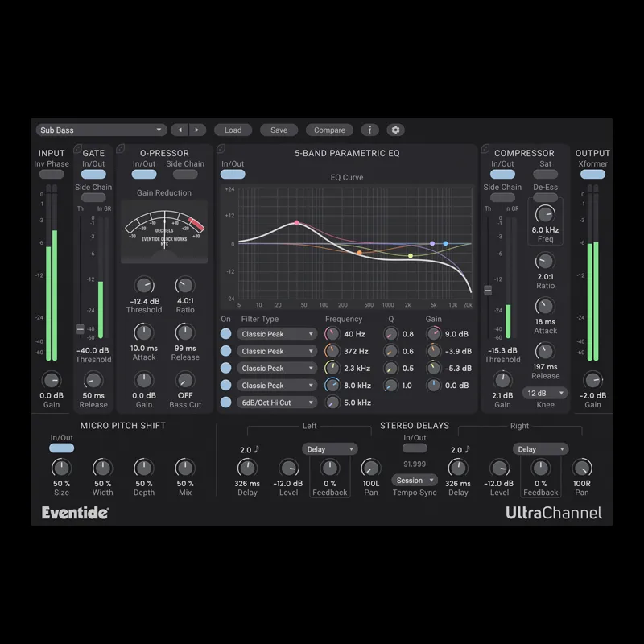Toggle the Stereo Delays In/Out switch

(415, 448)
